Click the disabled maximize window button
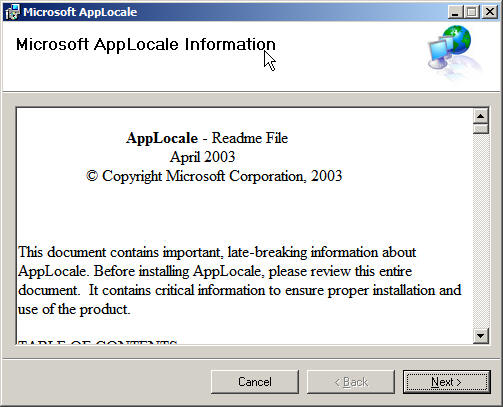503x407 pixels. 472,12
